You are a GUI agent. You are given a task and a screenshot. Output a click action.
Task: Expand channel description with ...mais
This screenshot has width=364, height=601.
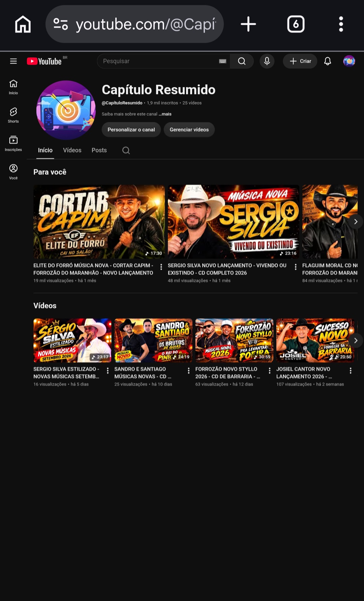click(x=165, y=114)
